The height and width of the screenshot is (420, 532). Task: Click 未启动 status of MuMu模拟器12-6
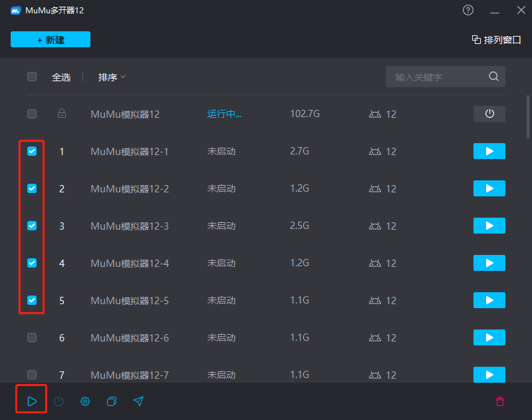tap(221, 337)
